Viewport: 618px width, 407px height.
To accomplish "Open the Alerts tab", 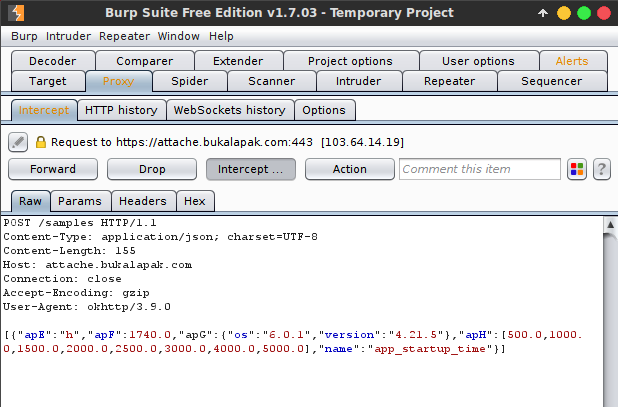I will [572, 61].
